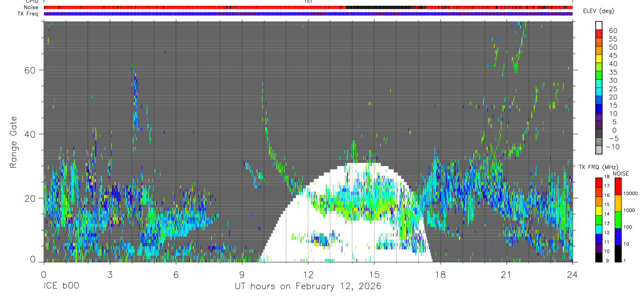Select the 1 label on NOISE legend
Viewport: 644px width, 297px height.
[625, 260]
